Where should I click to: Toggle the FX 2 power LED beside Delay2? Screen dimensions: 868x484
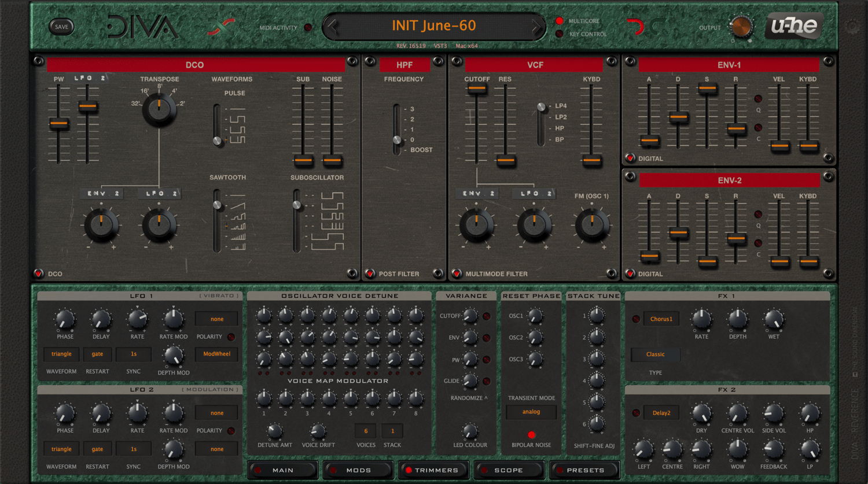point(636,413)
